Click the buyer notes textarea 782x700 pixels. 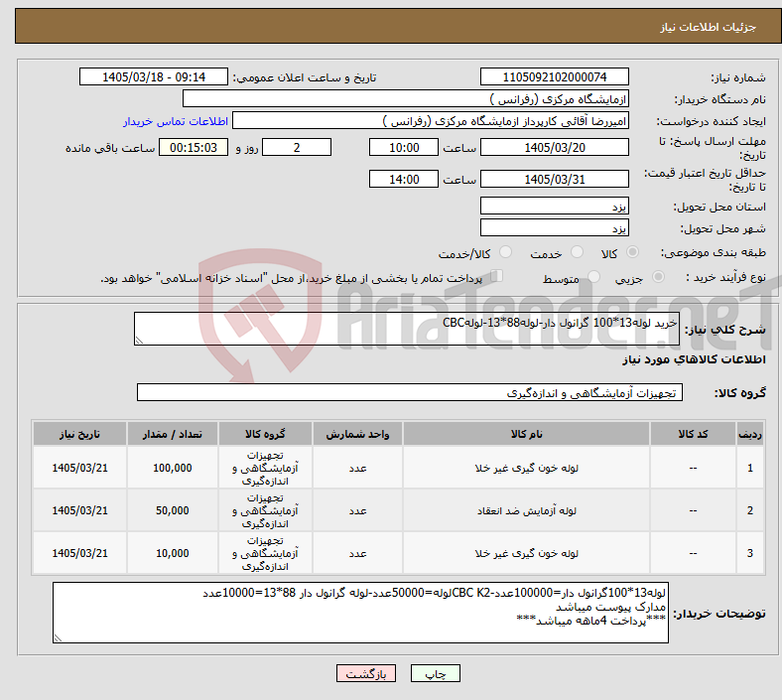coord(360,613)
